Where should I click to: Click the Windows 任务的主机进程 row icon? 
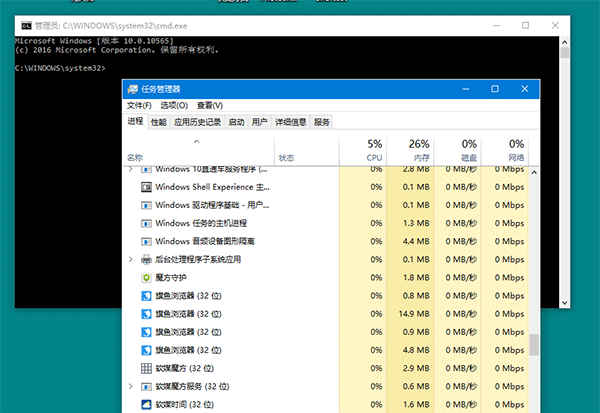pos(146,223)
